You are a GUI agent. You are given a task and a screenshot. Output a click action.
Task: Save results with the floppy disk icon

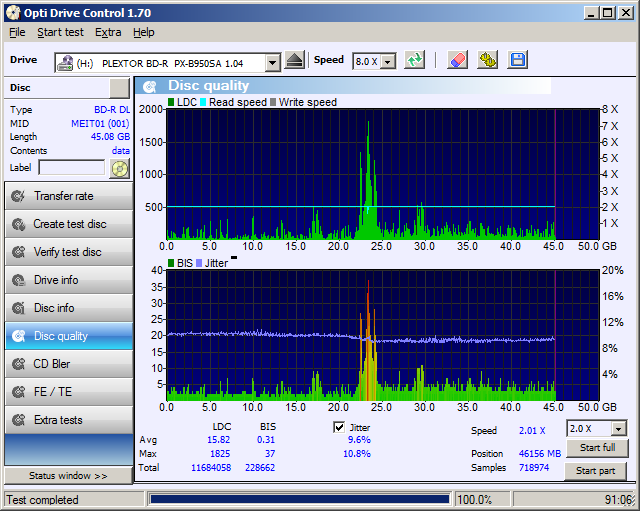coord(518,60)
